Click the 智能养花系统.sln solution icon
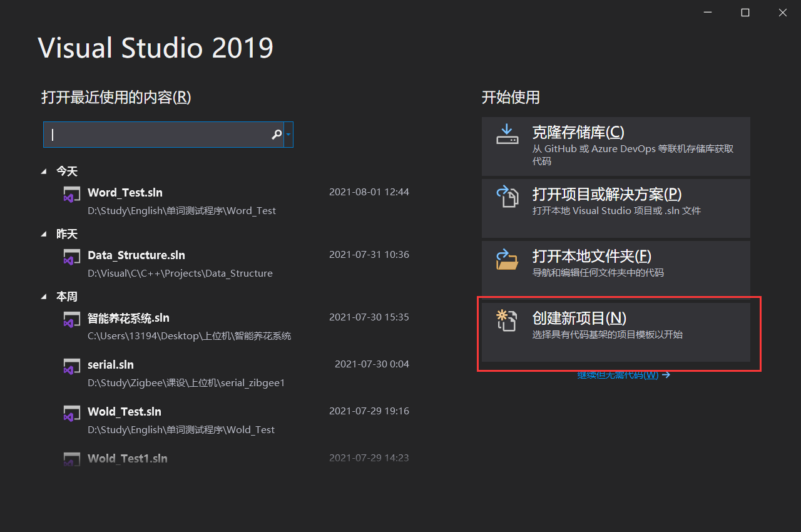 coord(71,319)
